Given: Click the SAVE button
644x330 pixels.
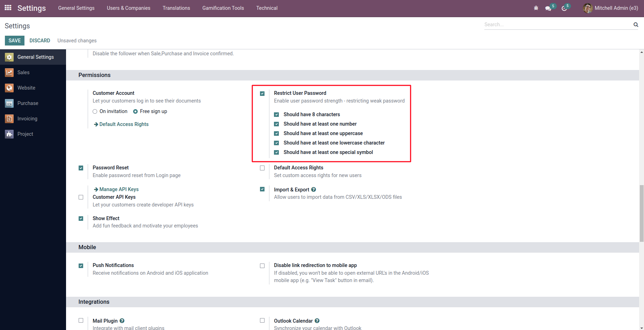Looking at the screenshot, I should (x=15, y=41).
